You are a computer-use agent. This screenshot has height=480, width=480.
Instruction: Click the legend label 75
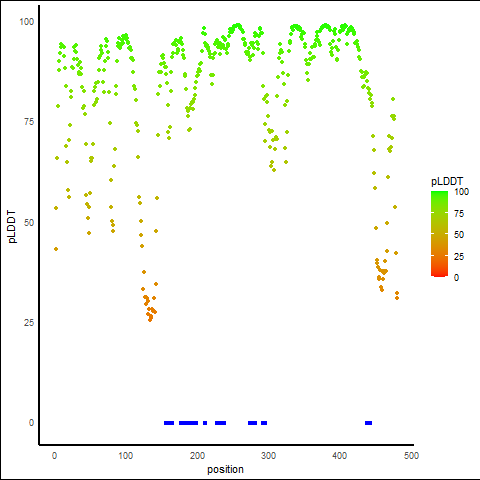click(x=459, y=214)
